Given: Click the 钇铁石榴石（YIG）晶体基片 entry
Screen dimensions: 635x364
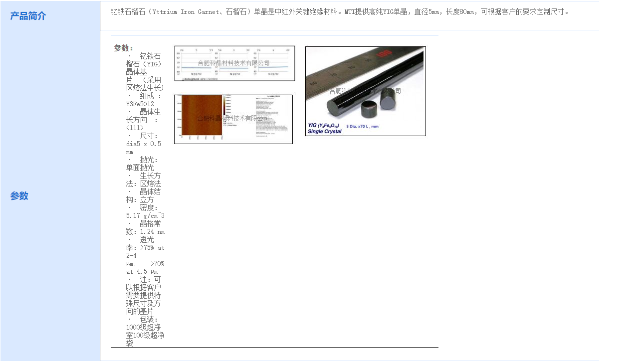Looking at the screenshot, I should pyautogui.click(x=145, y=72).
